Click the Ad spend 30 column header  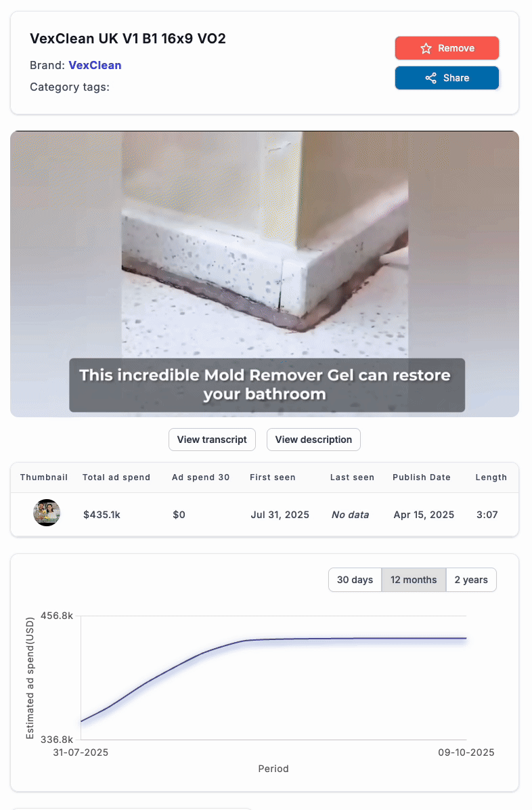(201, 477)
